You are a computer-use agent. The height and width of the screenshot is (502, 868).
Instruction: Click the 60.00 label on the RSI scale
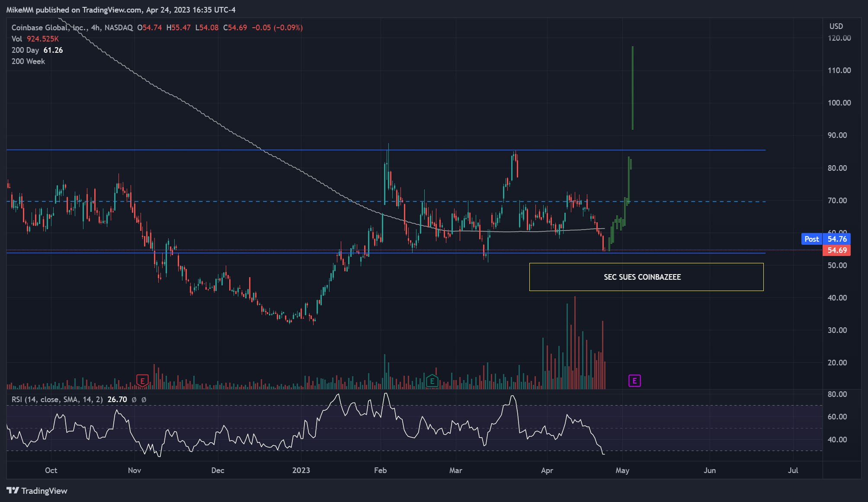837,417
